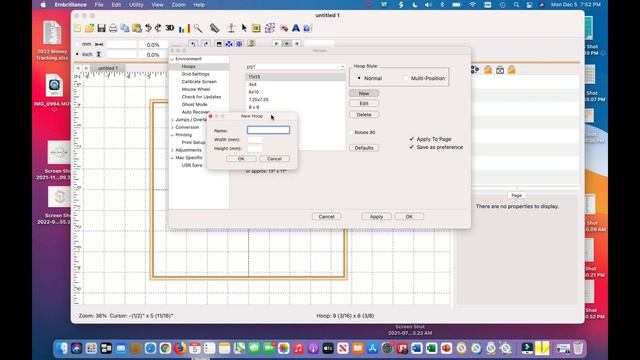Save with the floppy disk icon
This screenshot has height=360, width=640.
pyautogui.click(x=101, y=28)
